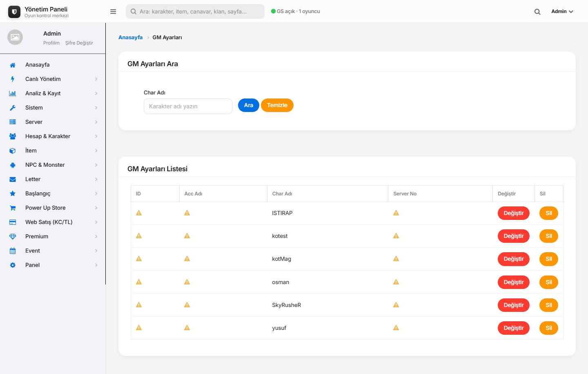588x374 pixels.
Task: Open the Anasayfa sidebar menu item
Action: pos(53,65)
